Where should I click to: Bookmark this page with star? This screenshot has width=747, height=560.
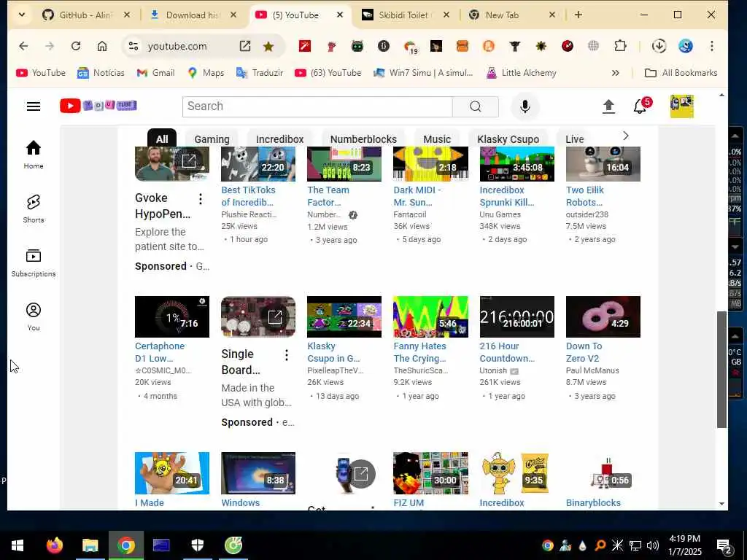click(x=268, y=46)
